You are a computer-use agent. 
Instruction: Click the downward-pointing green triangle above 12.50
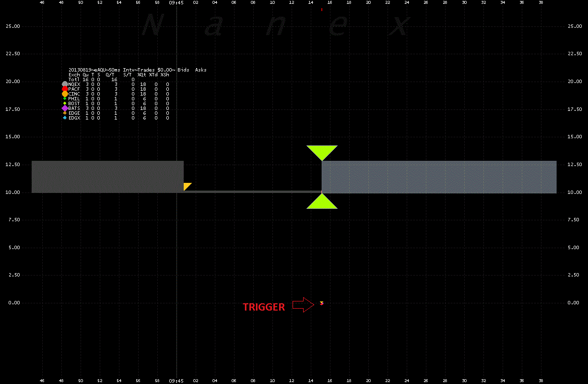(x=322, y=153)
